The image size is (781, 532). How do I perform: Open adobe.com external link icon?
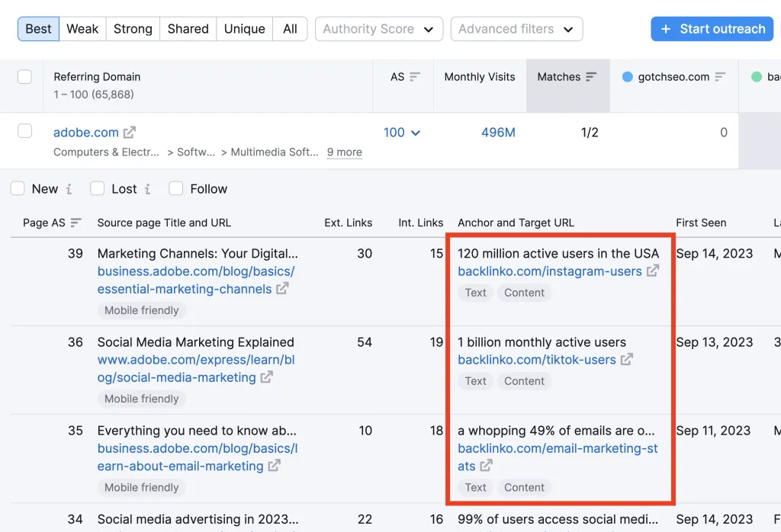coord(130,132)
